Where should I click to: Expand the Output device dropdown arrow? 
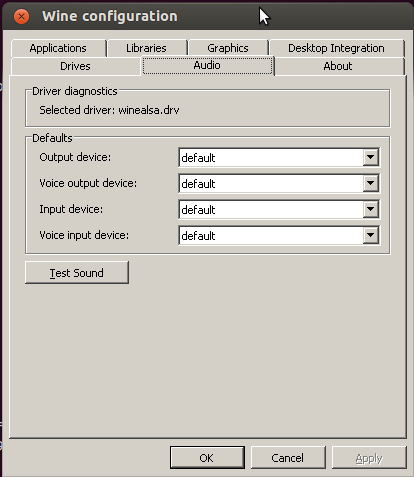(x=371, y=157)
